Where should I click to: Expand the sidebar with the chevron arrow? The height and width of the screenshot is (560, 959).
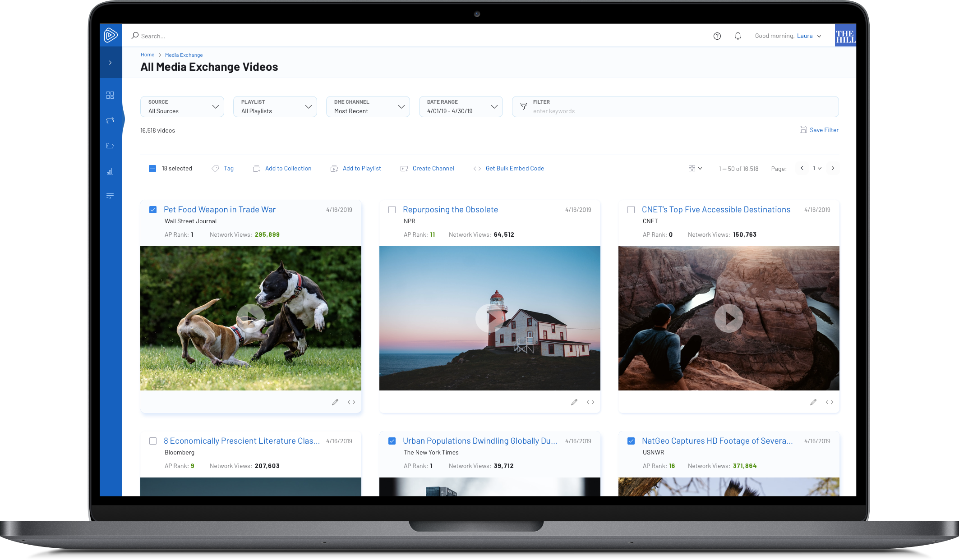pos(110,63)
